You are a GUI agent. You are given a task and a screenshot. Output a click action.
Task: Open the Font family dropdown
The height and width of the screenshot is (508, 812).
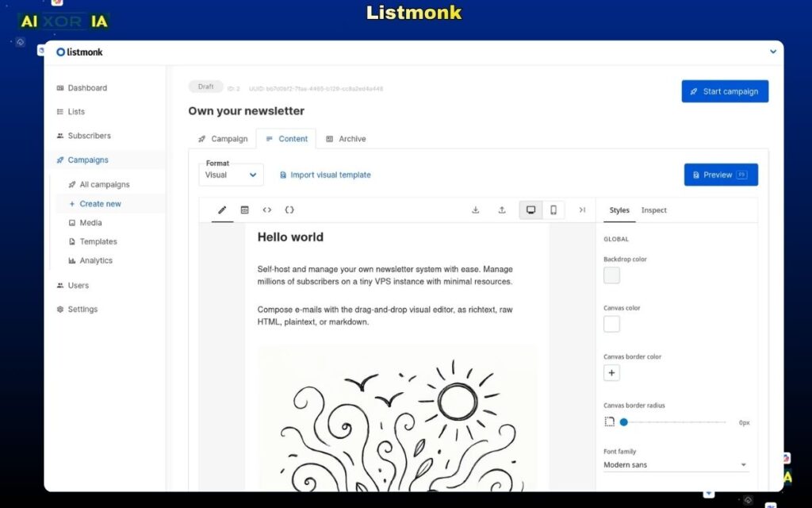coord(675,464)
